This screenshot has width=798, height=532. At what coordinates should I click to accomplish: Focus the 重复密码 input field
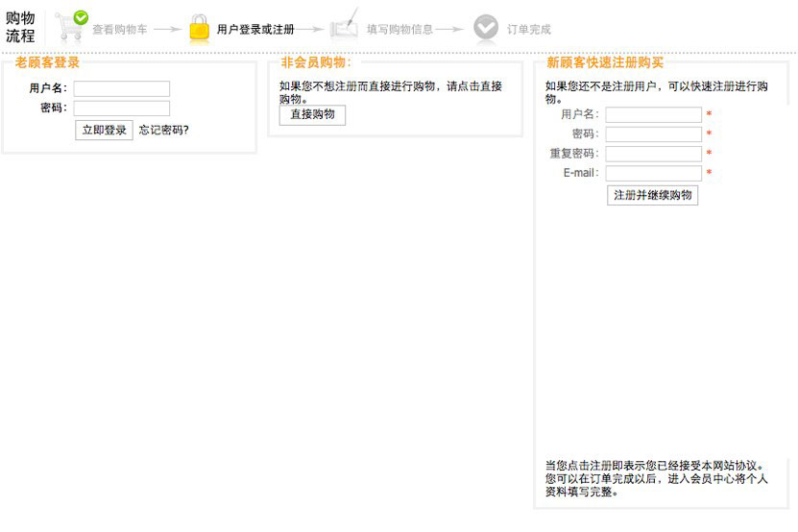(653, 154)
